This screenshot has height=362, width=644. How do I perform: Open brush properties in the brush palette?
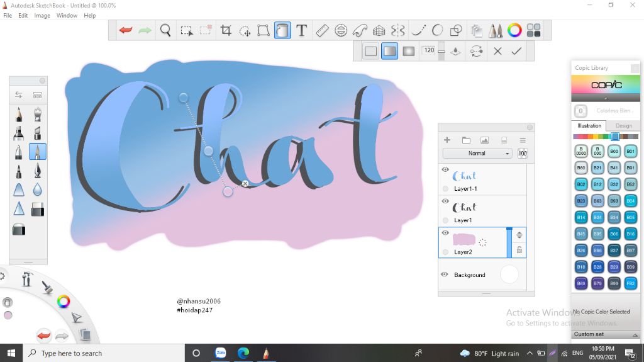[x=18, y=94]
